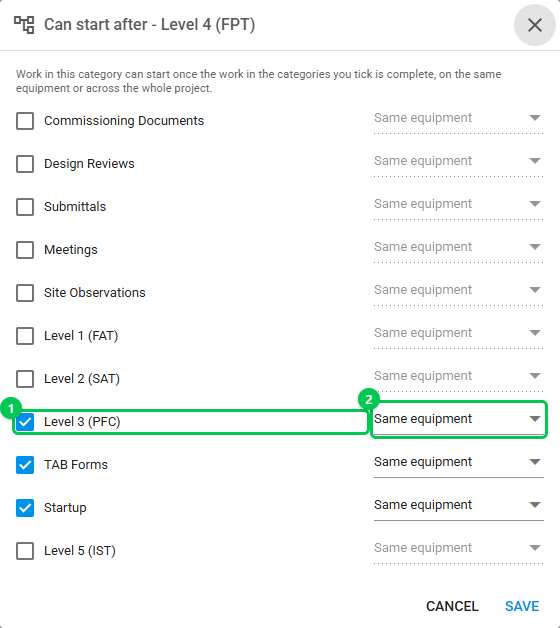
Task: Check the Level 1 (FAT) box
Action: 25,336
